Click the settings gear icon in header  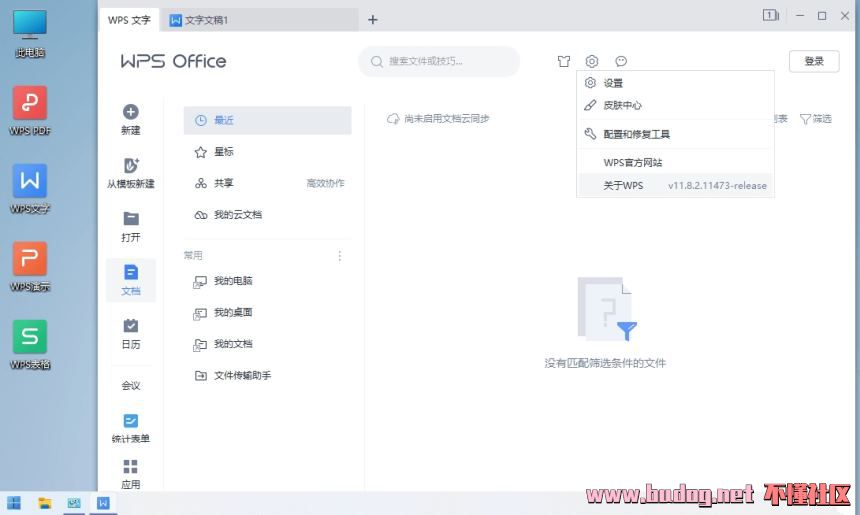coord(592,61)
